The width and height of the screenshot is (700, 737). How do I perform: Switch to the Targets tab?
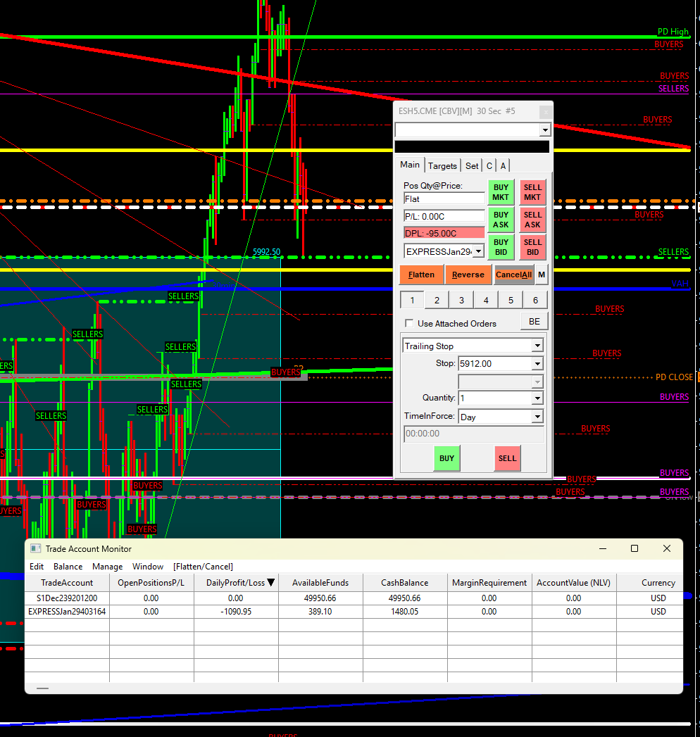tap(442, 166)
